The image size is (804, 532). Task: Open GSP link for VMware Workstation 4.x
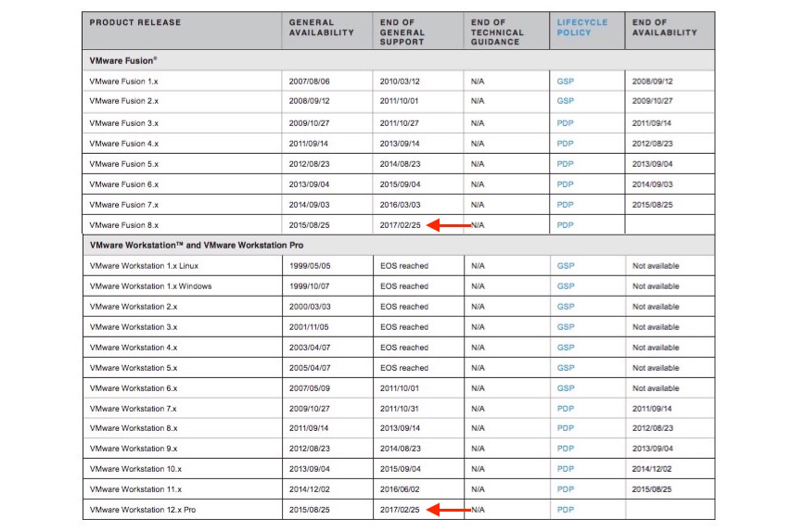tap(566, 348)
